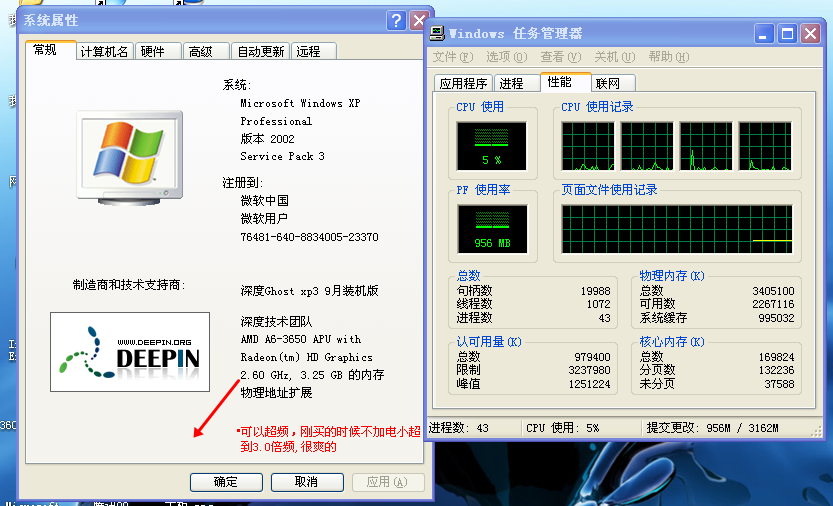Show the 进程 tab in Task Manager
This screenshot has width=833, height=506.
(x=511, y=84)
